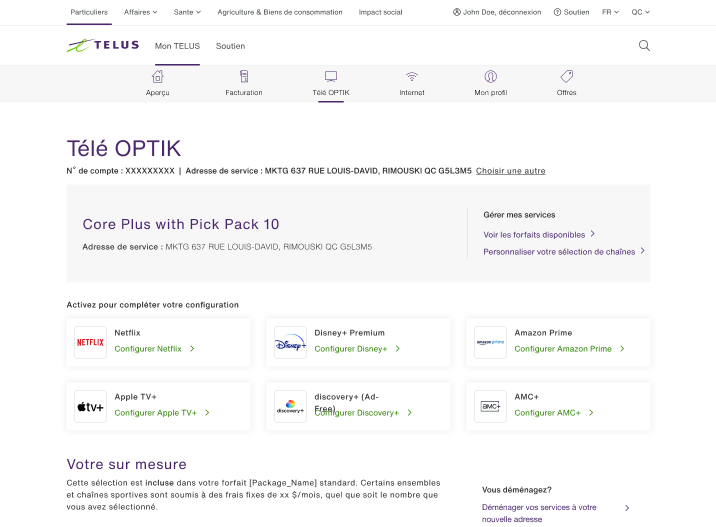
Task: Click the Votre sur mesure heading
Action: (126, 464)
